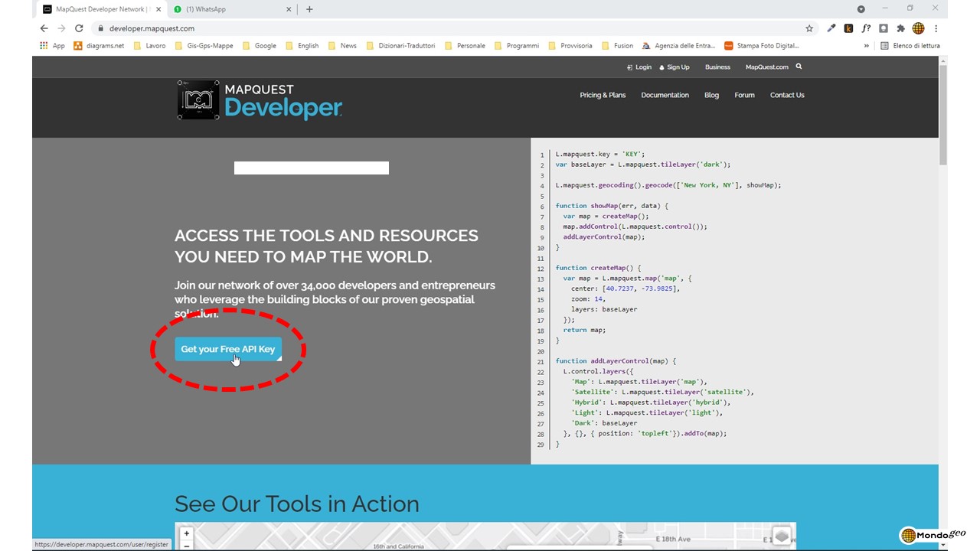Open the Business link in the top bar
Viewport: 980px width, 551px height.
(717, 67)
